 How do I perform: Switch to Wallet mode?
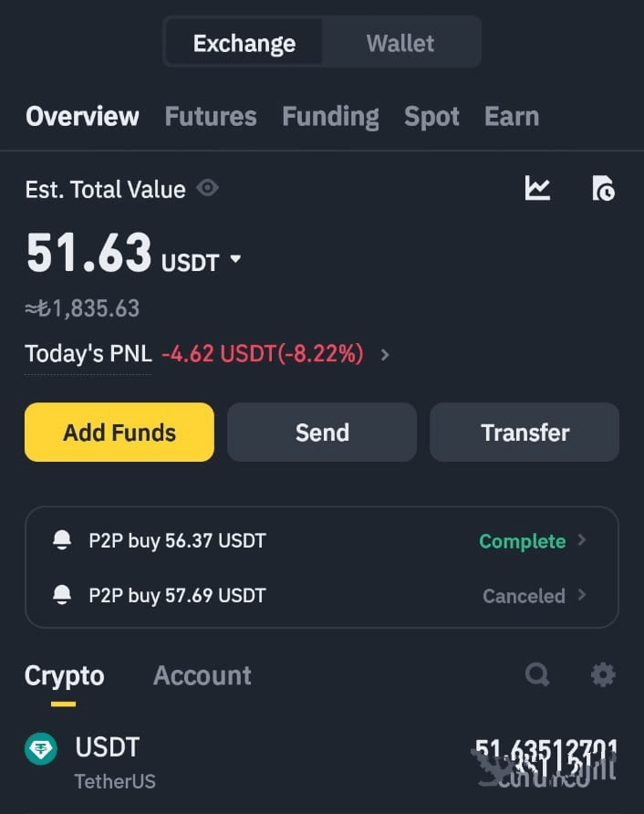click(x=400, y=43)
